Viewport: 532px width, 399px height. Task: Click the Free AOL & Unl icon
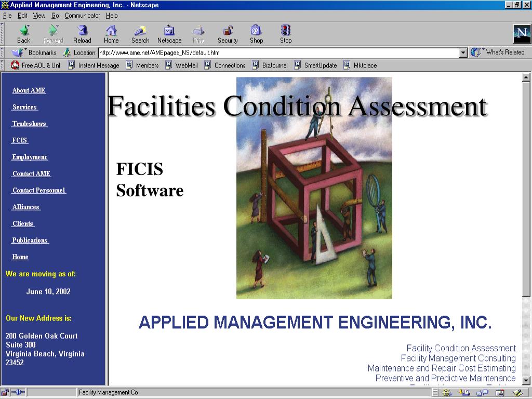point(15,65)
